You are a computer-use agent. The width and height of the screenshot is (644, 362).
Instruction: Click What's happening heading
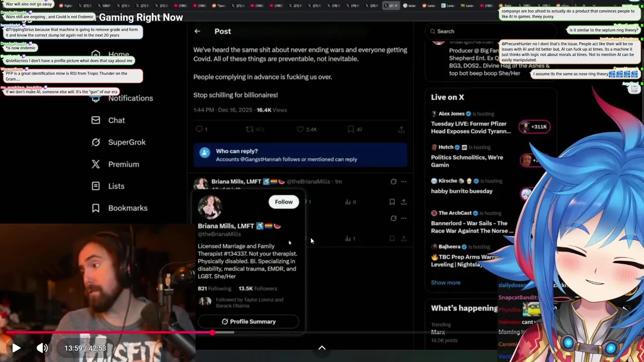pos(464,308)
